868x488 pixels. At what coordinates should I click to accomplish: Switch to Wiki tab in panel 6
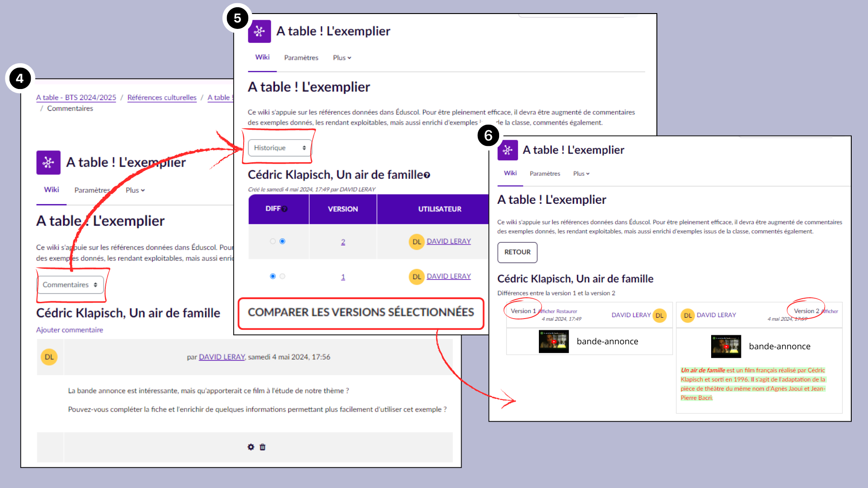pyautogui.click(x=510, y=173)
